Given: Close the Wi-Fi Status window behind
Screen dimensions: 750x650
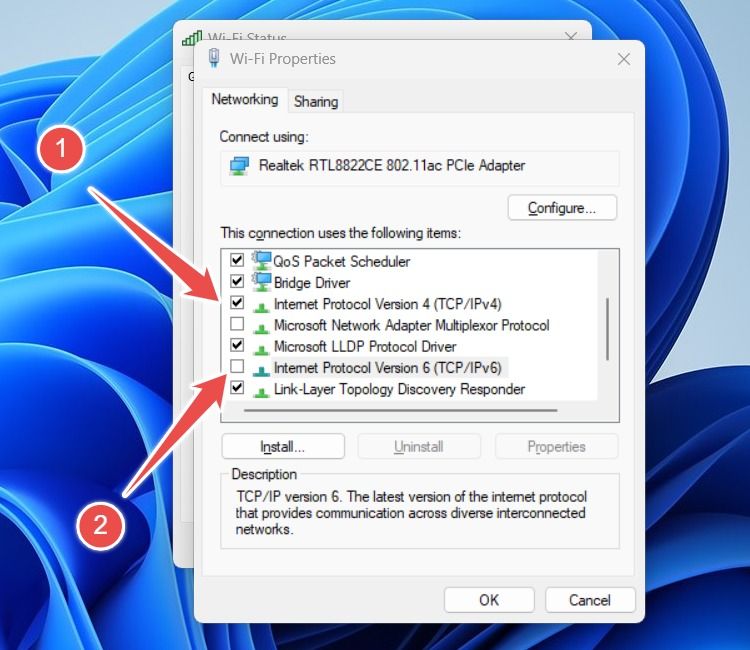Looking at the screenshot, I should [x=571, y=36].
